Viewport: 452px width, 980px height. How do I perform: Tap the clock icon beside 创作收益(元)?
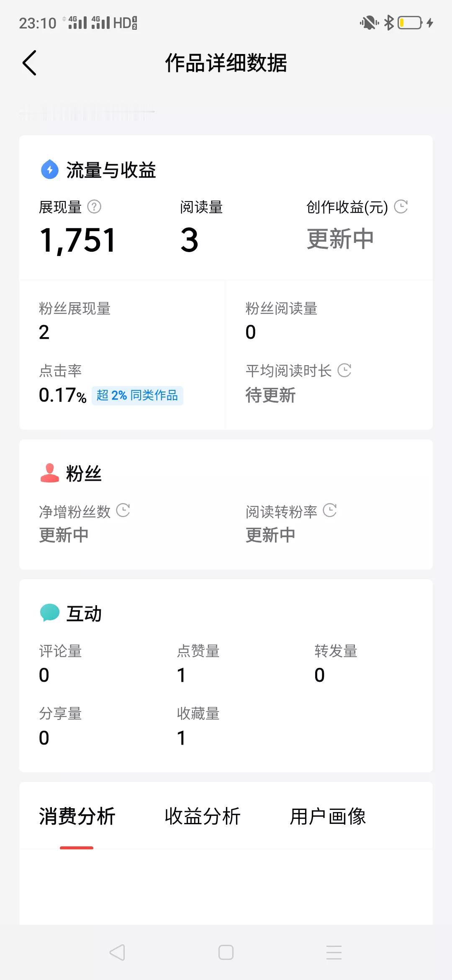pos(401,206)
